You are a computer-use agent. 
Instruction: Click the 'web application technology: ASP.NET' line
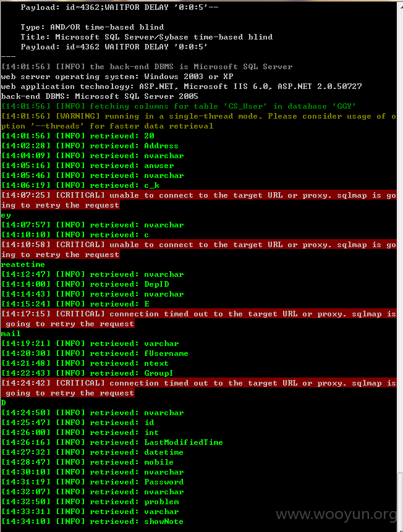(181, 87)
